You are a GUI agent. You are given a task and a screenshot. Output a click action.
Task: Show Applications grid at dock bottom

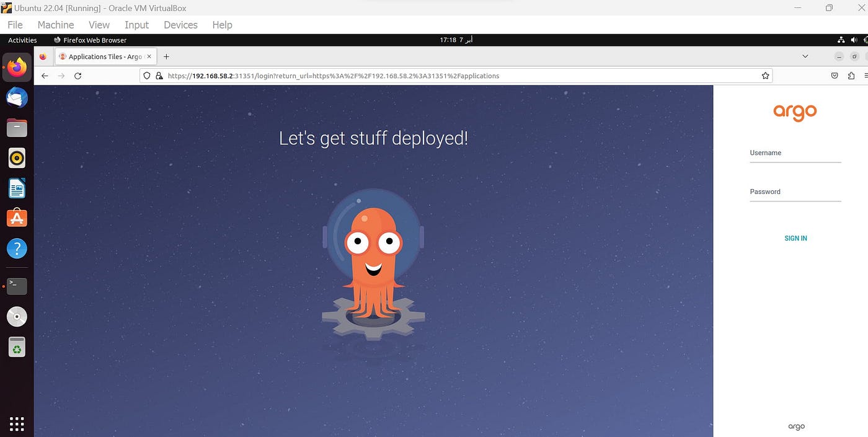pyautogui.click(x=17, y=424)
